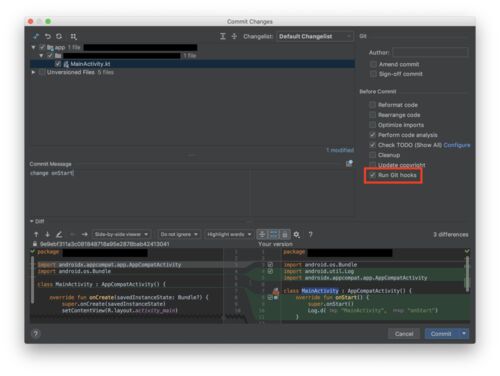Click the MainActivity.kt file icon
This screenshot has width=500, height=376.
click(x=66, y=64)
